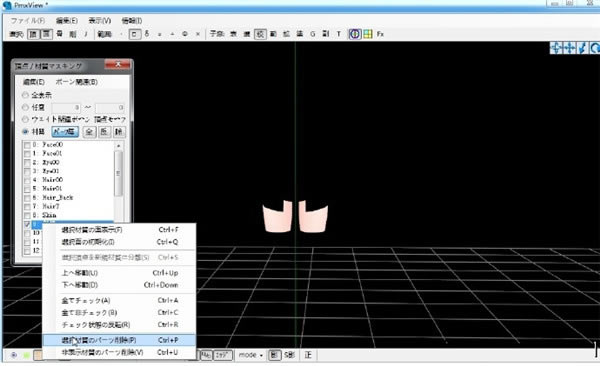The width and height of the screenshot is (600, 366).
Task: Choose 選択材質の面表示(F) from context menu
Action: 119,230
